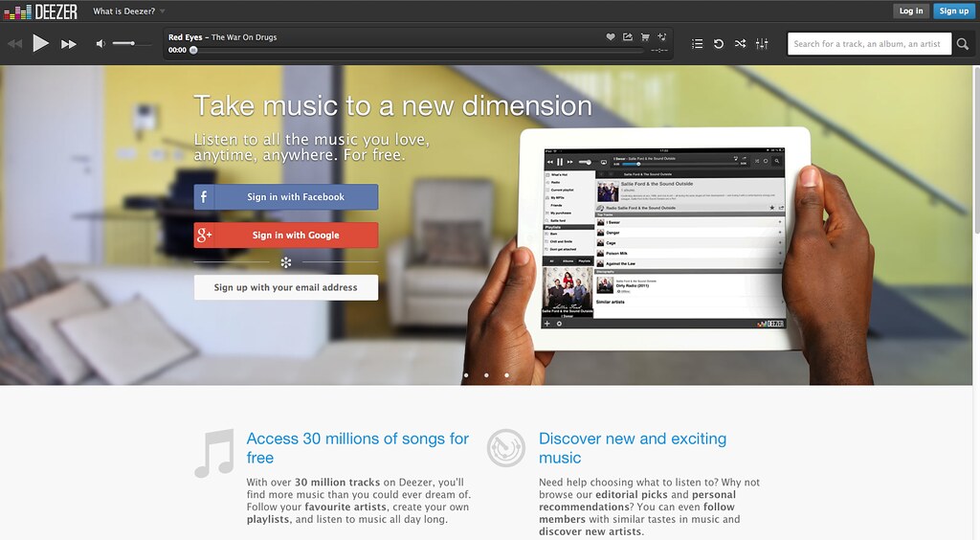
Task: Click the track progress bar
Action: coord(419,50)
